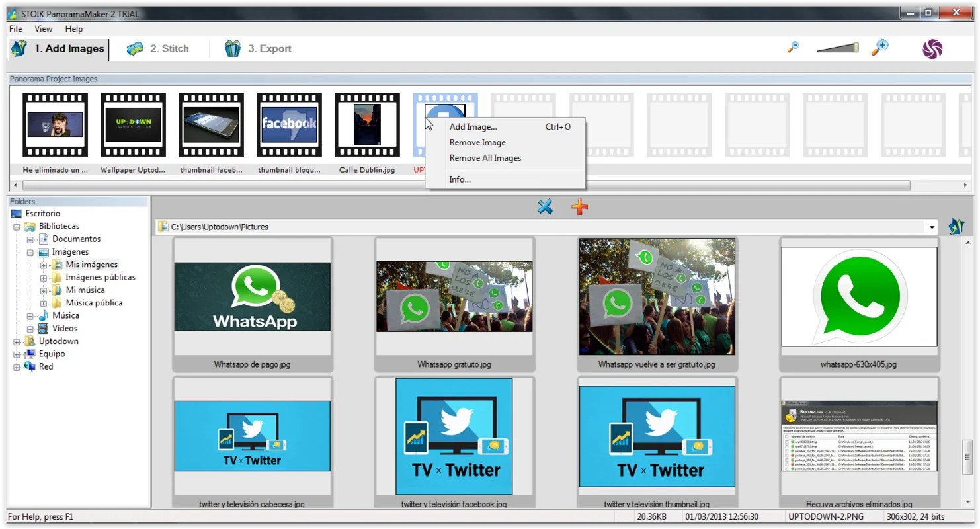Screen dimensions: 980x529
Task: Choose Info... from context menu
Action: pyautogui.click(x=507, y=179)
